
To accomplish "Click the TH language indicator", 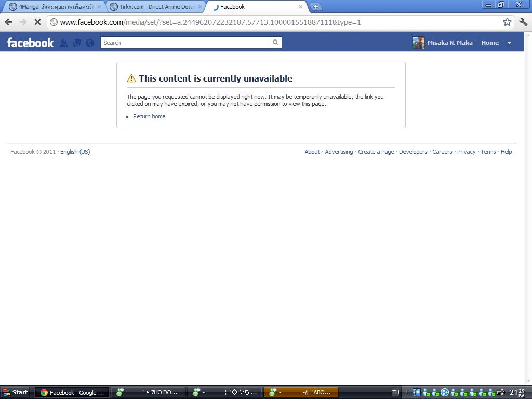I will tap(395, 393).
